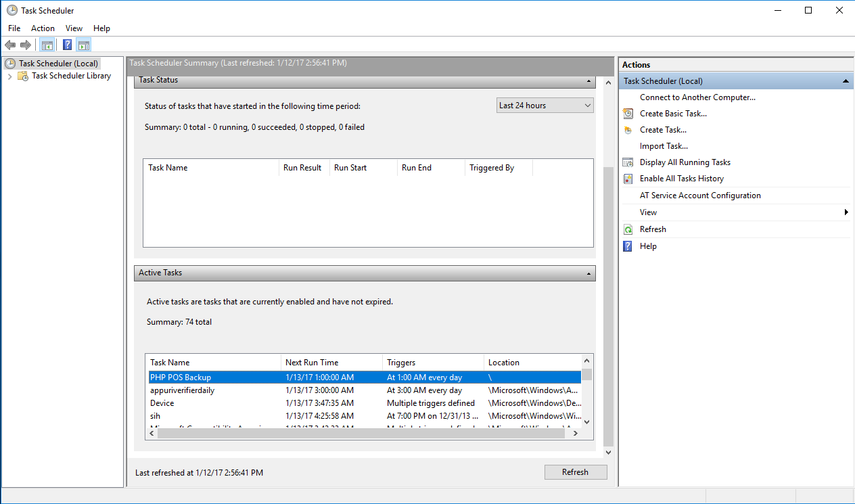
Task: Open the View menu in menu bar
Action: coord(74,28)
